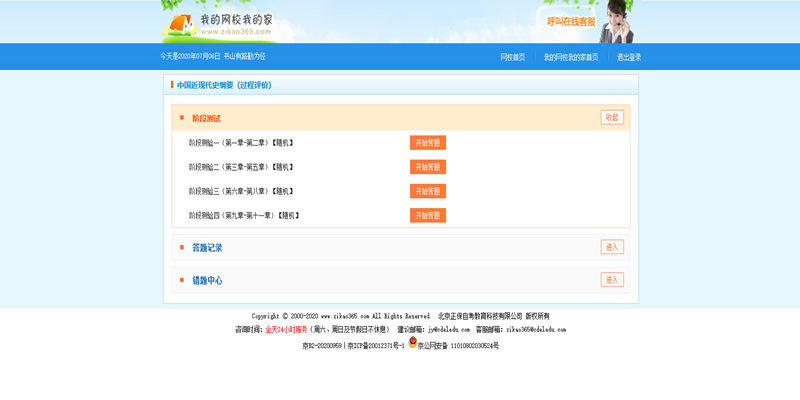This screenshot has height=400, width=800.
Task: Click the orange bullet beside 阶段测试
Action: [x=182, y=118]
